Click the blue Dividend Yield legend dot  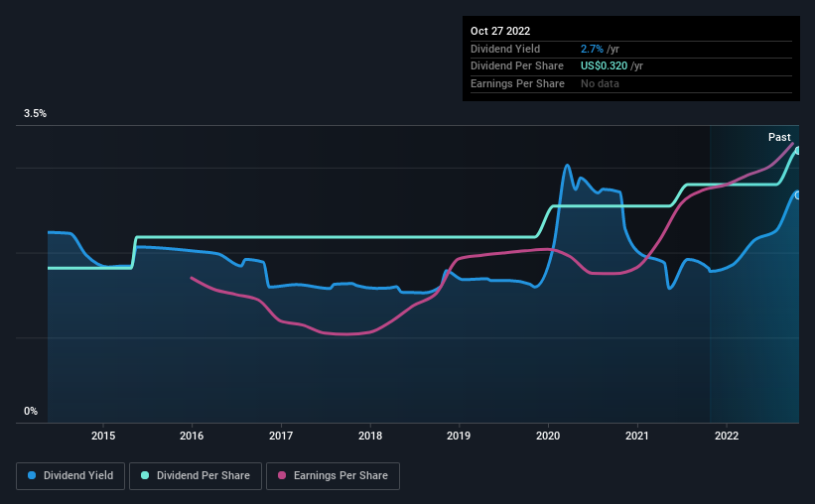(x=32, y=475)
